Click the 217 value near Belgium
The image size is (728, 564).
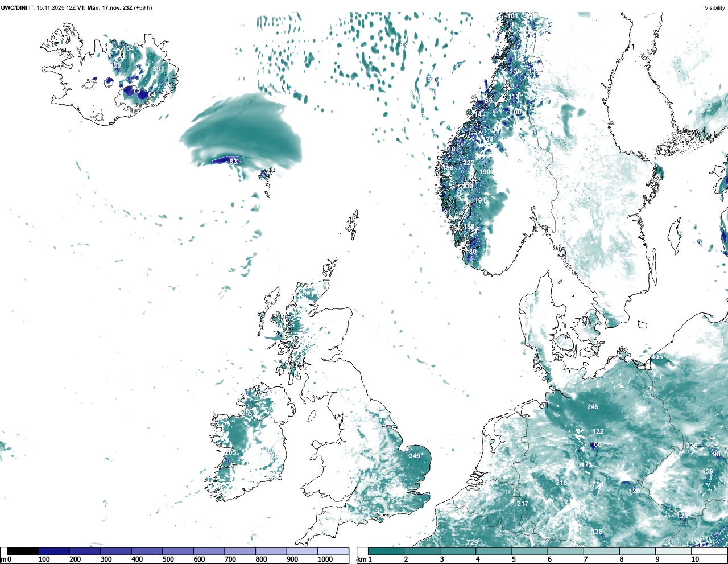tap(523, 504)
